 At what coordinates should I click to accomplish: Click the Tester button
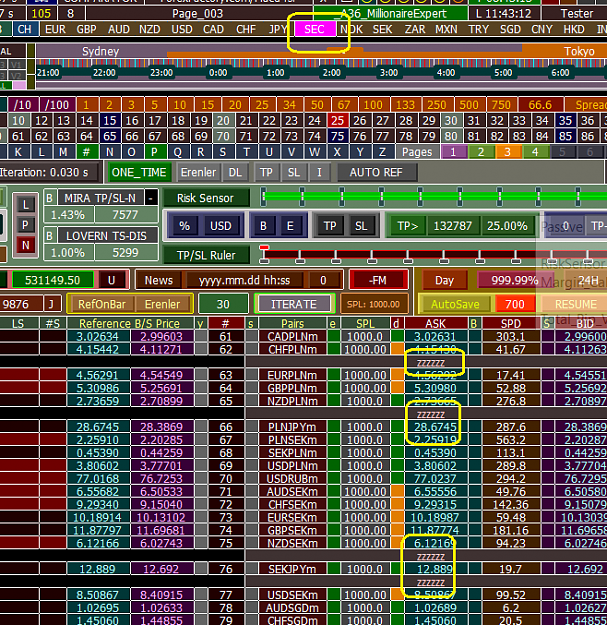[x=577, y=14]
